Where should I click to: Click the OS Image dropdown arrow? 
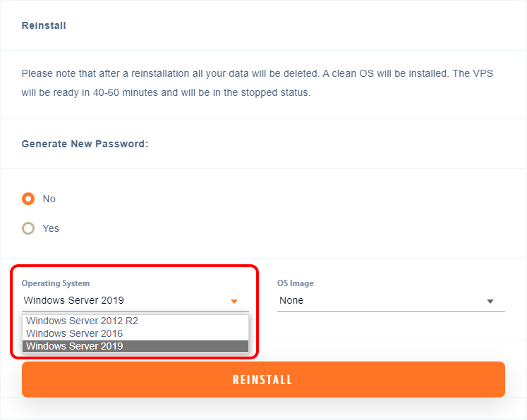pyautogui.click(x=490, y=301)
